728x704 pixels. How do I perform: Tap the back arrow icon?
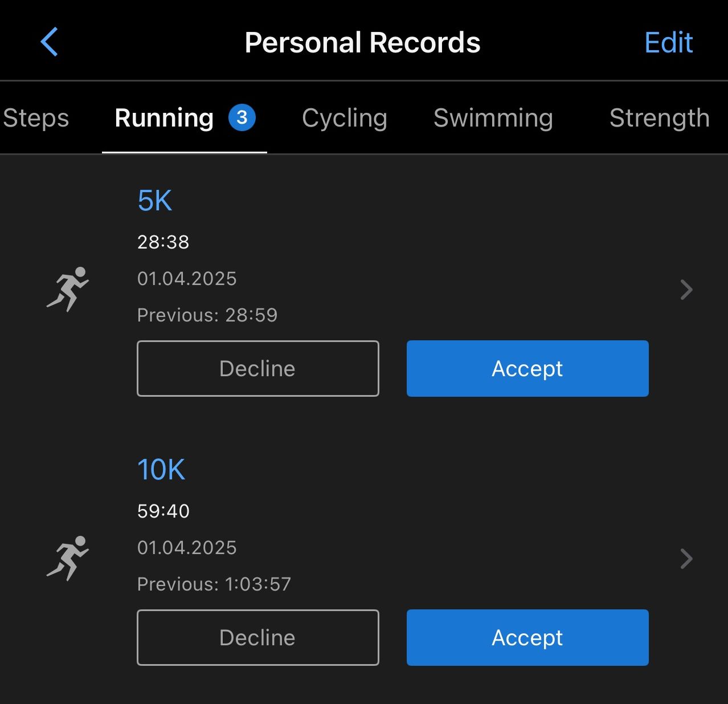50,42
